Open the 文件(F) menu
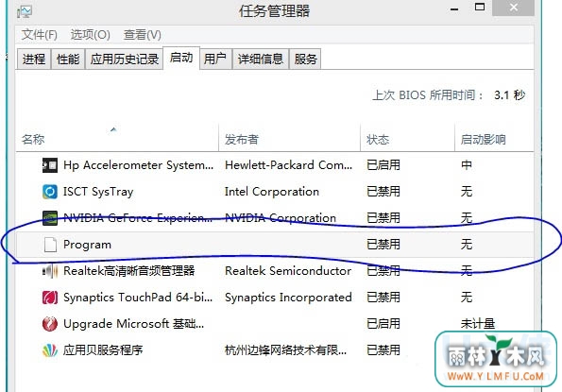The height and width of the screenshot is (392, 562). tap(39, 35)
